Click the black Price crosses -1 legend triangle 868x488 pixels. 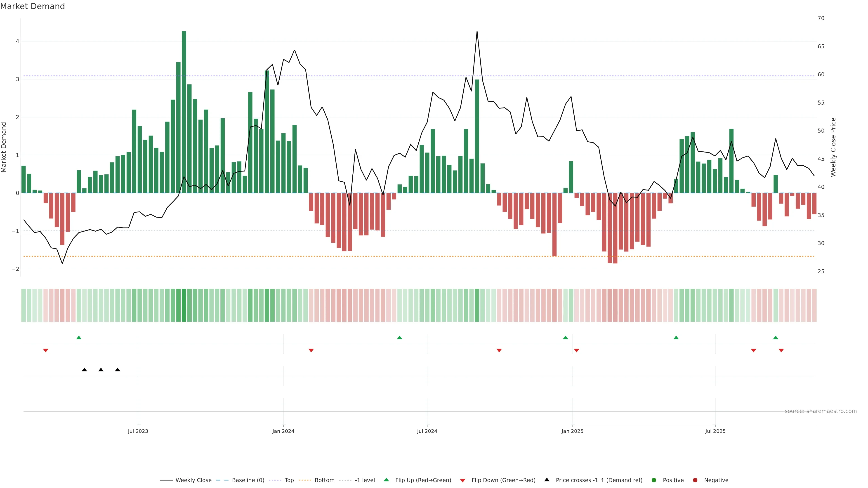(x=547, y=480)
